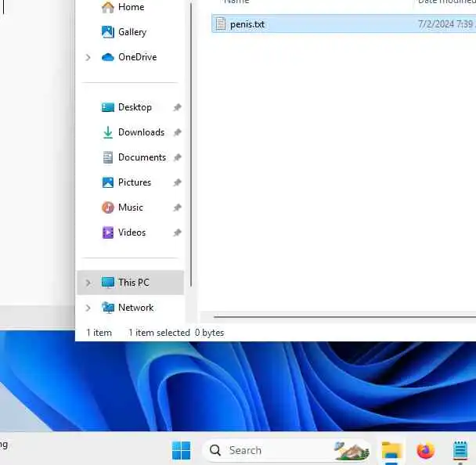Click the purple Videos icon
476x465 pixels.
(108, 232)
